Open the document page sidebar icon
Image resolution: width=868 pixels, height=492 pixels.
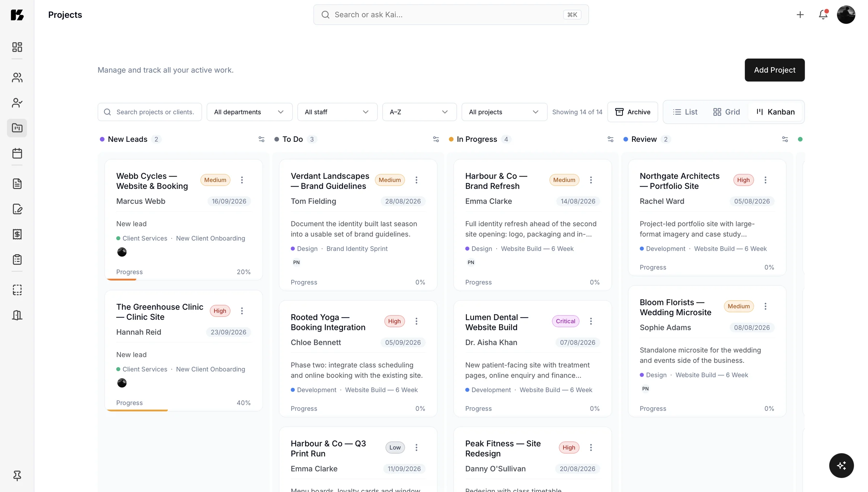(x=17, y=184)
